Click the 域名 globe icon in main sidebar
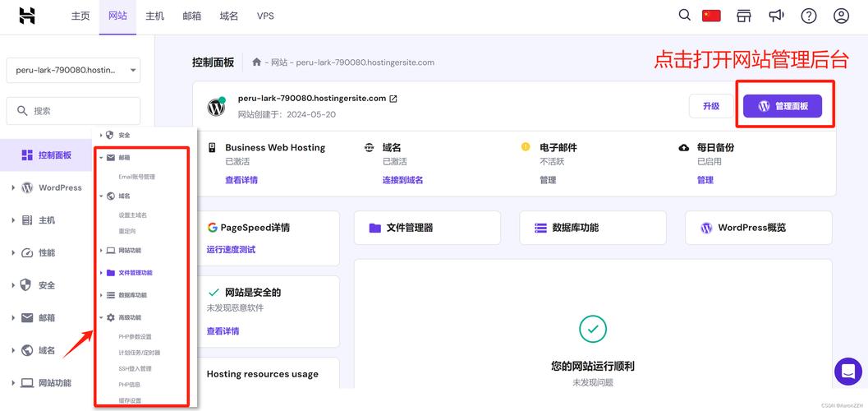This screenshot has width=868, height=411. coord(27,350)
